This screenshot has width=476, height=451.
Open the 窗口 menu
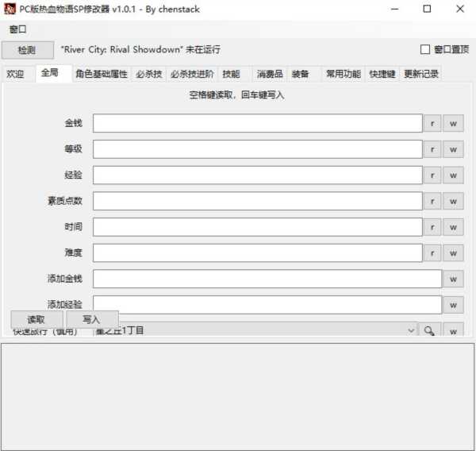17,29
